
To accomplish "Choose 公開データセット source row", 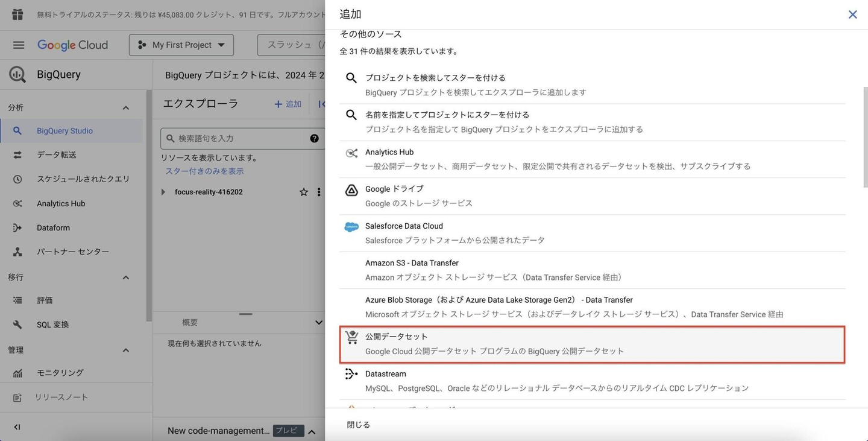I will [593, 344].
